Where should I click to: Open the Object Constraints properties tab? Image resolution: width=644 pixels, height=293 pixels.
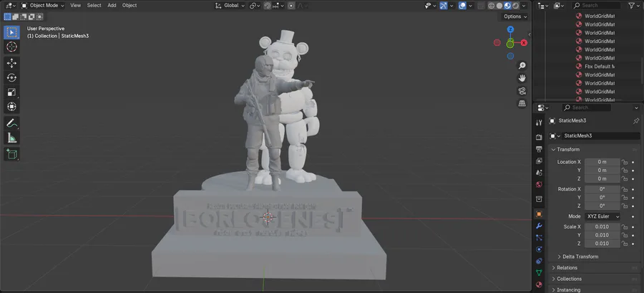(x=540, y=261)
